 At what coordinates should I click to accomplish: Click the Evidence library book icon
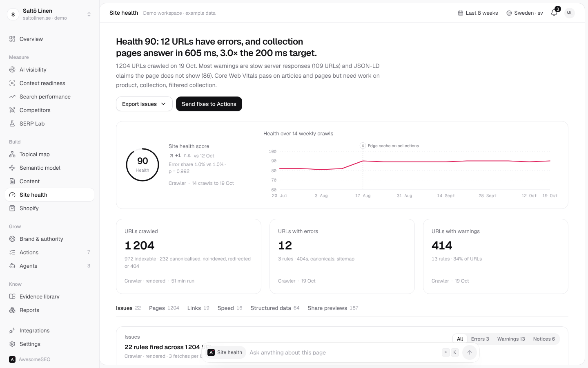pyautogui.click(x=12, y=296)
